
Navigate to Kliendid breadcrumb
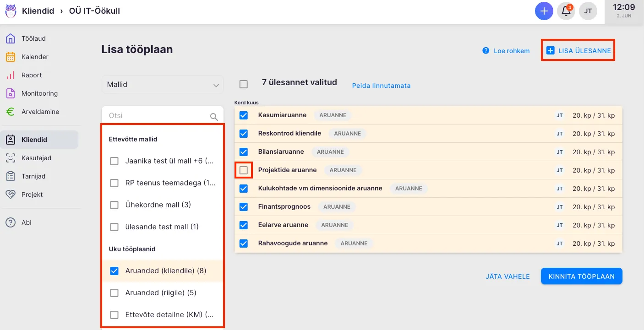click(38, 11)
